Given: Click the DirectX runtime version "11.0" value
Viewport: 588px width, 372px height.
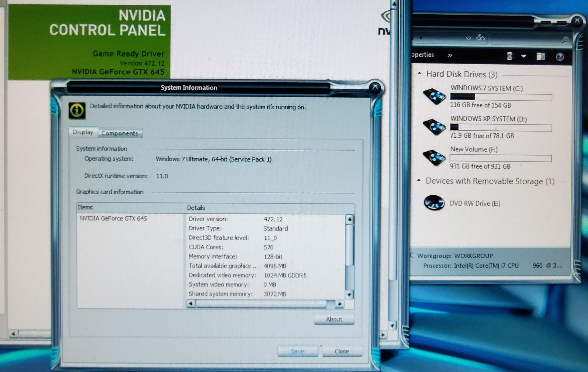Looking at the screenshot, I should point(162,176).
